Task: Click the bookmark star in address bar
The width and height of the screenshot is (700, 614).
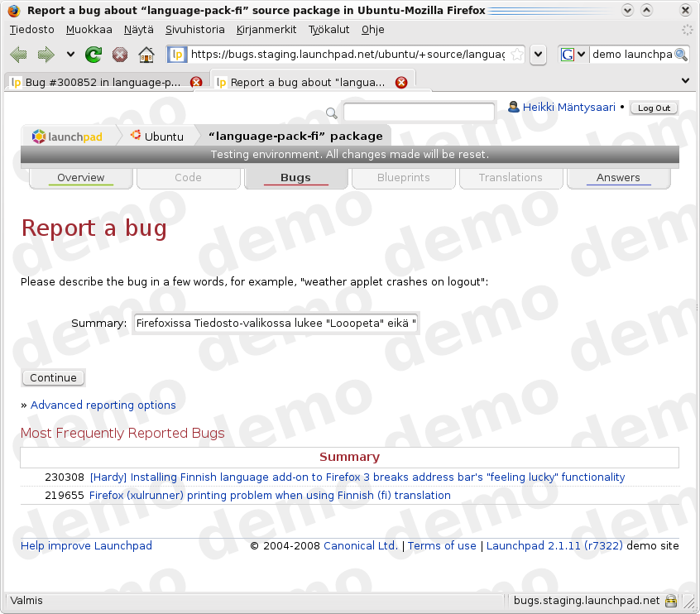Action: click(x=516, y=55)
